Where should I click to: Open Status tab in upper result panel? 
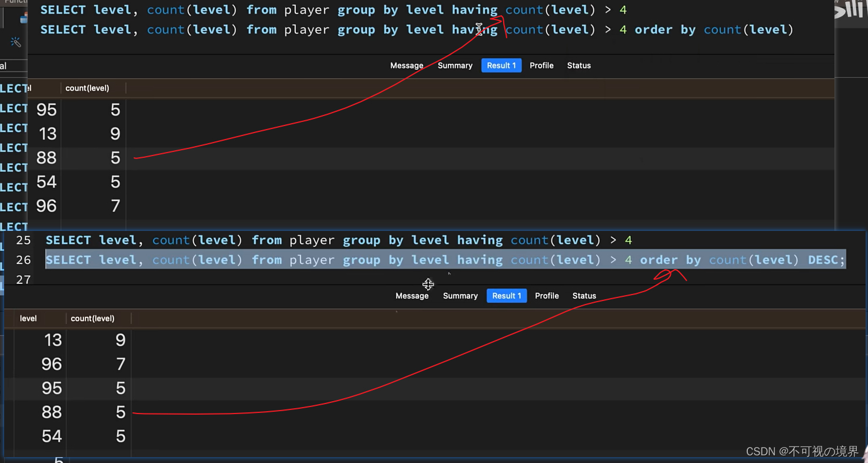[579, 65]
